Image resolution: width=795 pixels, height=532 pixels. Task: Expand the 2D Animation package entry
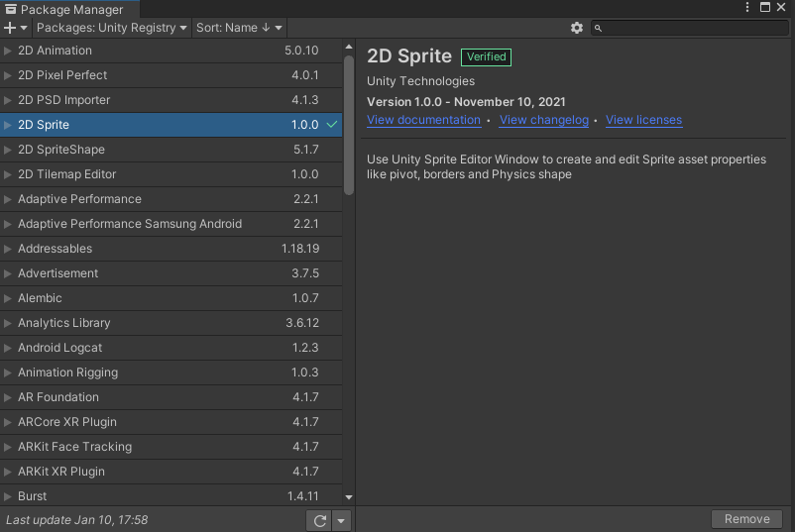pos(8,51)
